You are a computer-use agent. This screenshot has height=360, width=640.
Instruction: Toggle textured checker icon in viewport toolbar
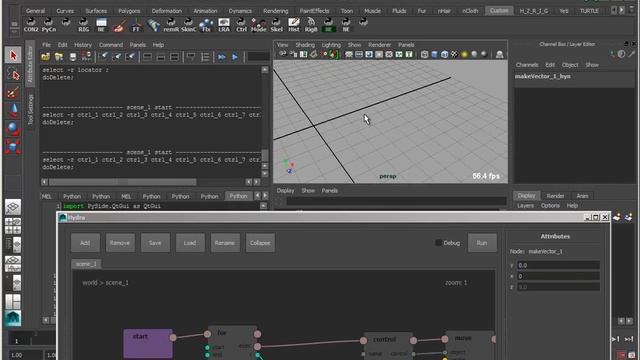pyautogui.click(x=454, y=54)
